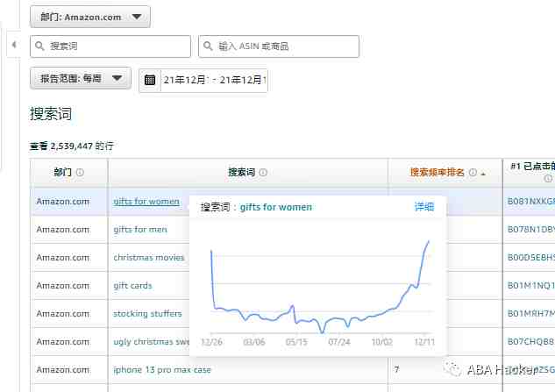Collapse the left sidebar arrow

click(x=14, y=45)
